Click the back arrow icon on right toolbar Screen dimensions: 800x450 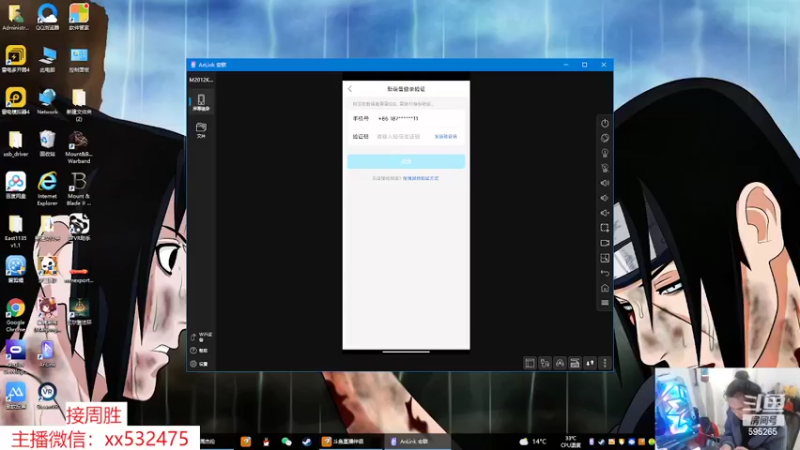pos(605,273)
